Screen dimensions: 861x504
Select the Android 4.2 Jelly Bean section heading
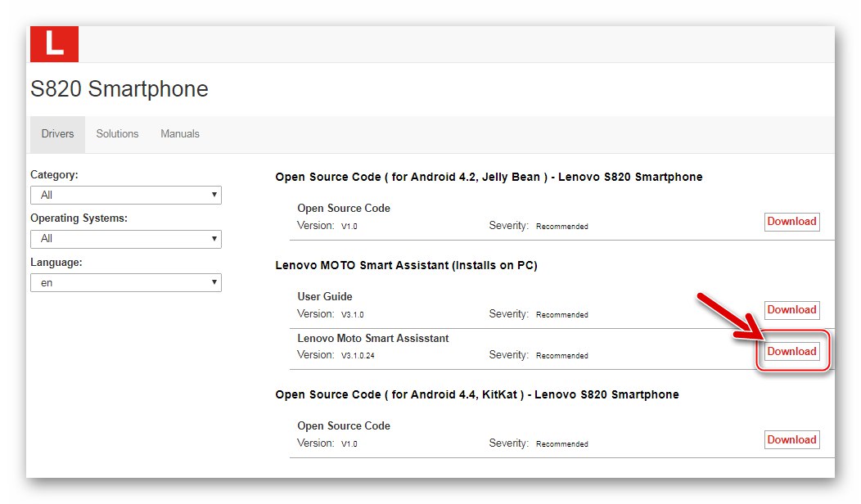tap(489, 177)
